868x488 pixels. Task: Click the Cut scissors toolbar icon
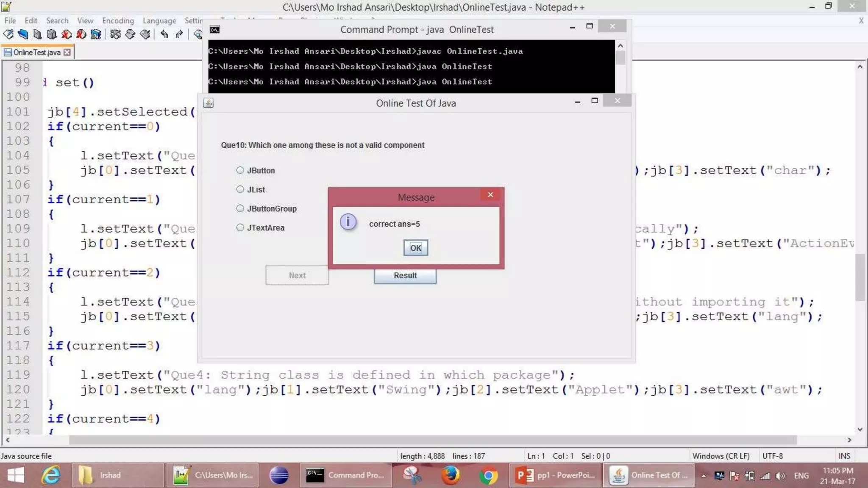tap(115, 34)
